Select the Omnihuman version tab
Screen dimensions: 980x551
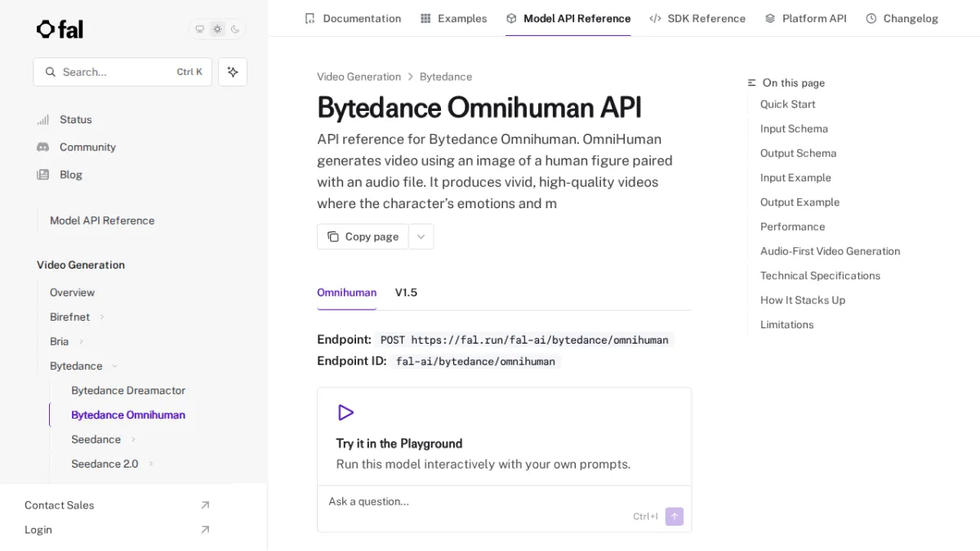[347, 292]
